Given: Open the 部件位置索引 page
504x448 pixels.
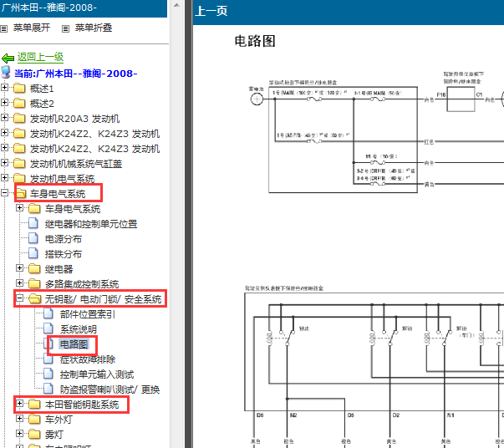Looking at the screenshot, I should click(x=88, y=314).
